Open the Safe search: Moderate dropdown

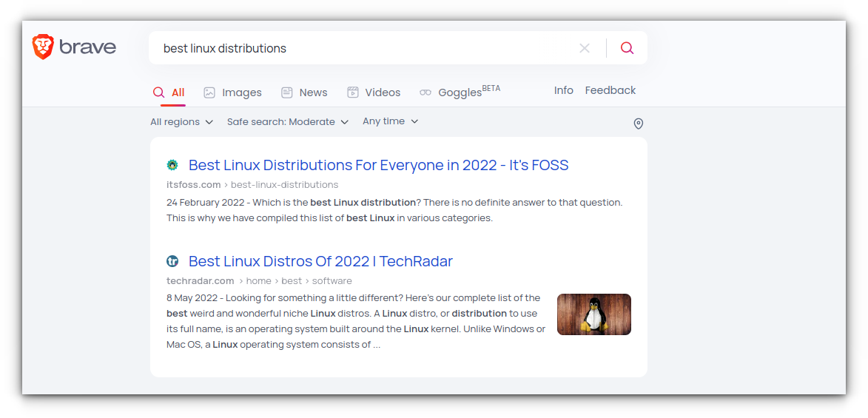tap(288, 122)
